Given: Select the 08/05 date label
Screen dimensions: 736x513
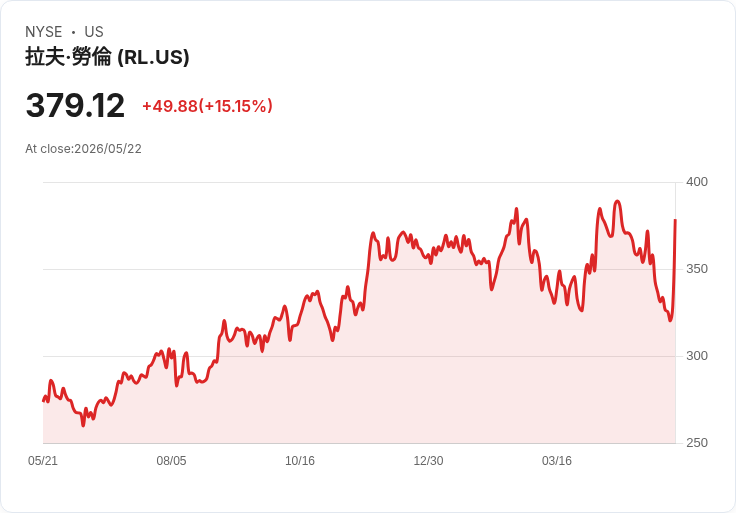Looking at the screenshot, I should [171, 461].
